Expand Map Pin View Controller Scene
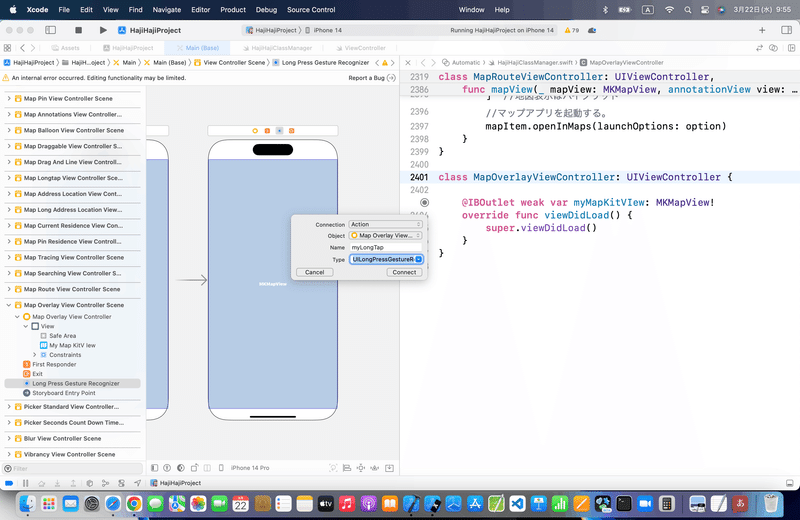This screenshot has height=520, width=800. [9, 98]
